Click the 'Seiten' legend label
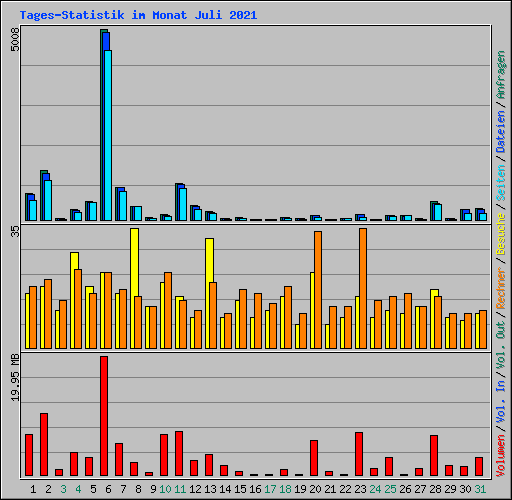 click(501, 183)
